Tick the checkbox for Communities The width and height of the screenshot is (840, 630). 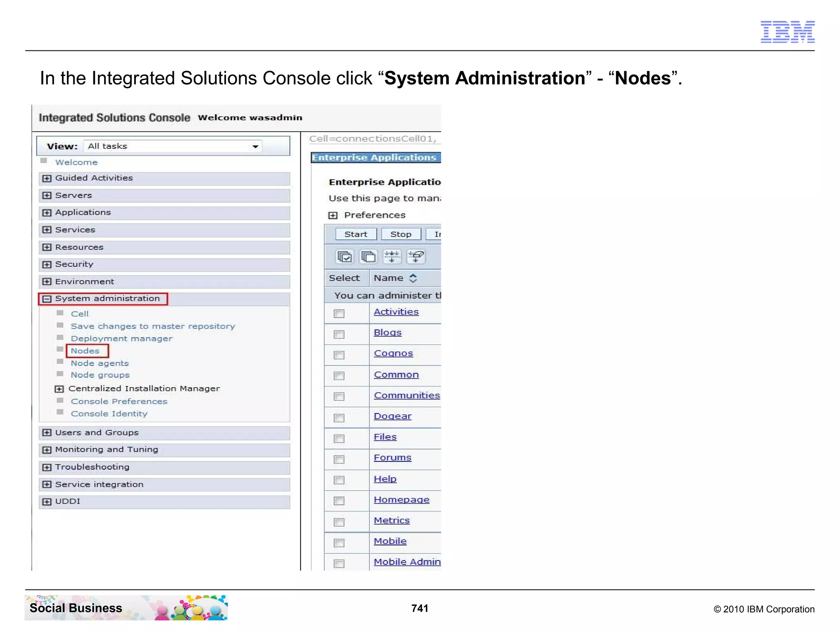coord(339,397)
